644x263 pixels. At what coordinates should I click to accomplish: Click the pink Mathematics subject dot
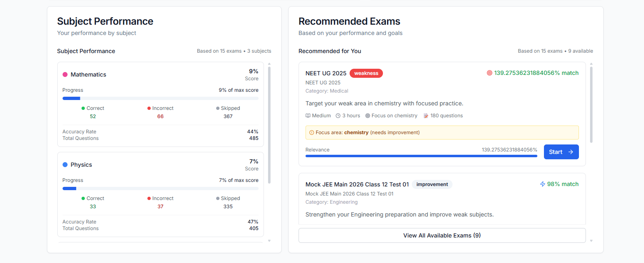[65, 74]
